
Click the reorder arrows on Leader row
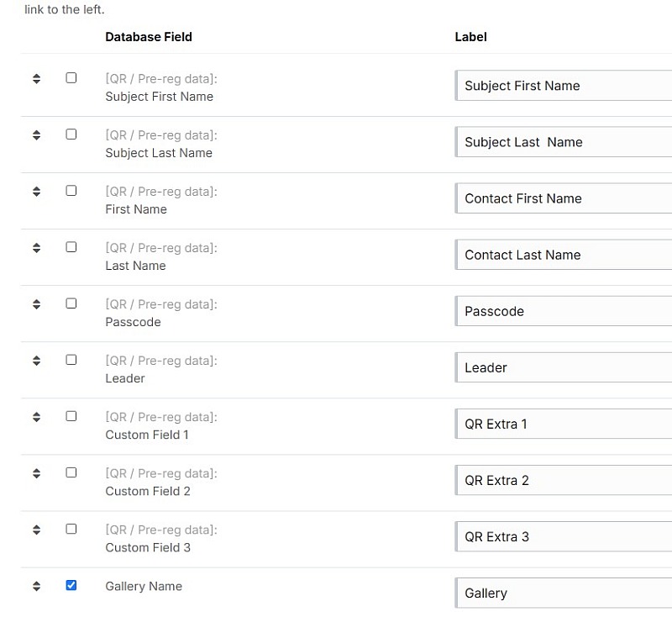(36, 361)
